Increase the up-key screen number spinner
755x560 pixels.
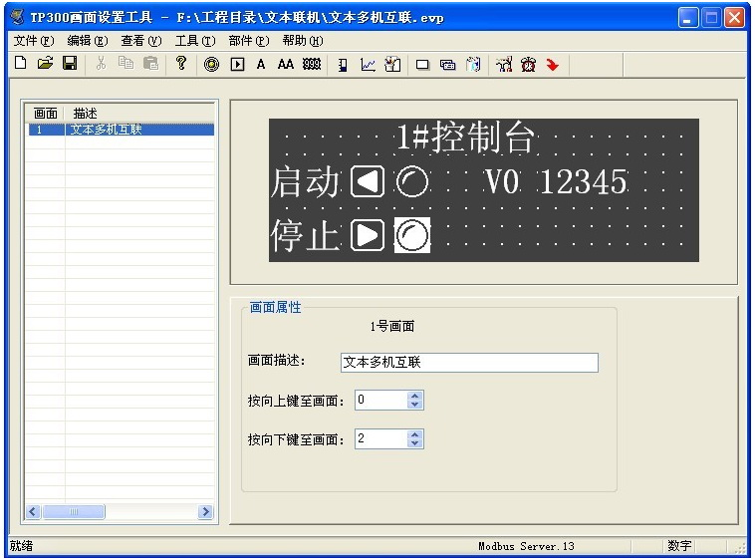(x=415, y=395)
